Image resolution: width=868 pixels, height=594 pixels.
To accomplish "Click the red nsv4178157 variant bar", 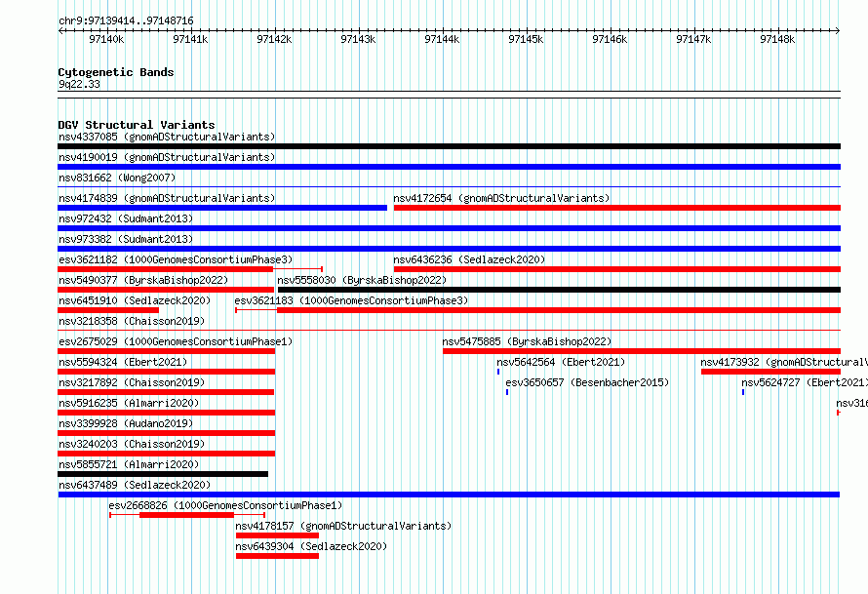I will click(277, 535).
